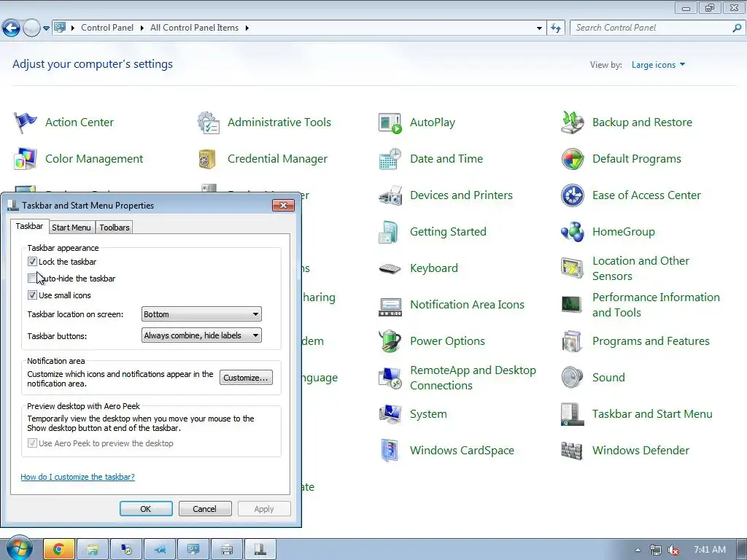Open the Credential Manager safe icon
The image size is (747, 560).
[207, 159]
